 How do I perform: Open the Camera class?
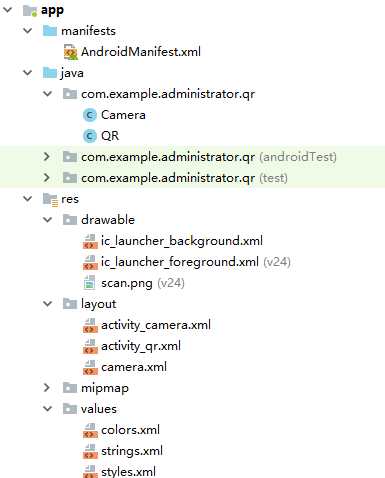tap(123, 115)
